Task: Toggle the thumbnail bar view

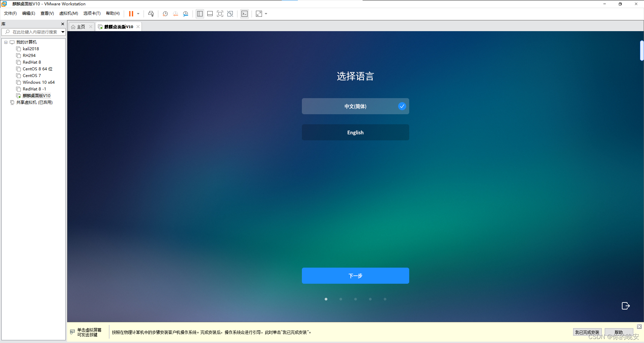Action: click(x=210, y=14)
